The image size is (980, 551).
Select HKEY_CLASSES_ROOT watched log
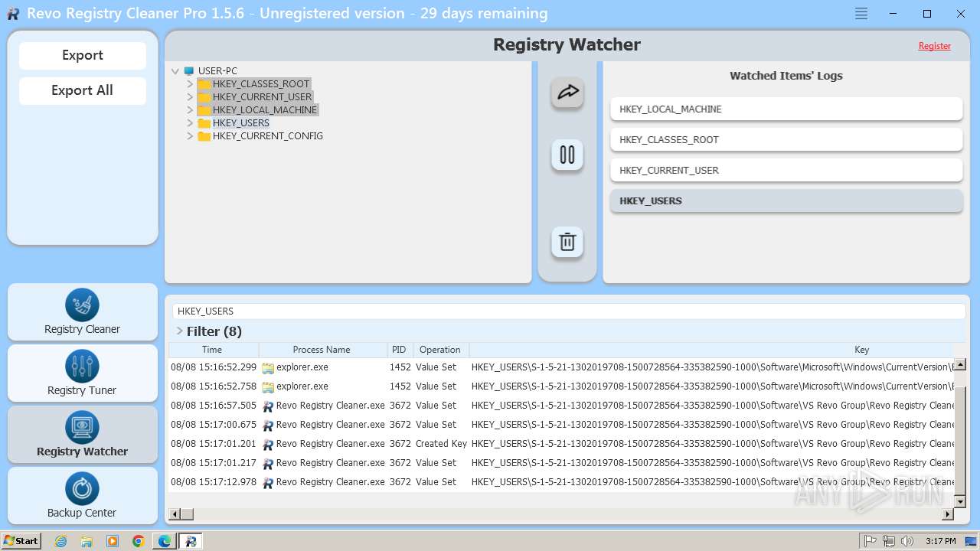click(x=786, y=139)
